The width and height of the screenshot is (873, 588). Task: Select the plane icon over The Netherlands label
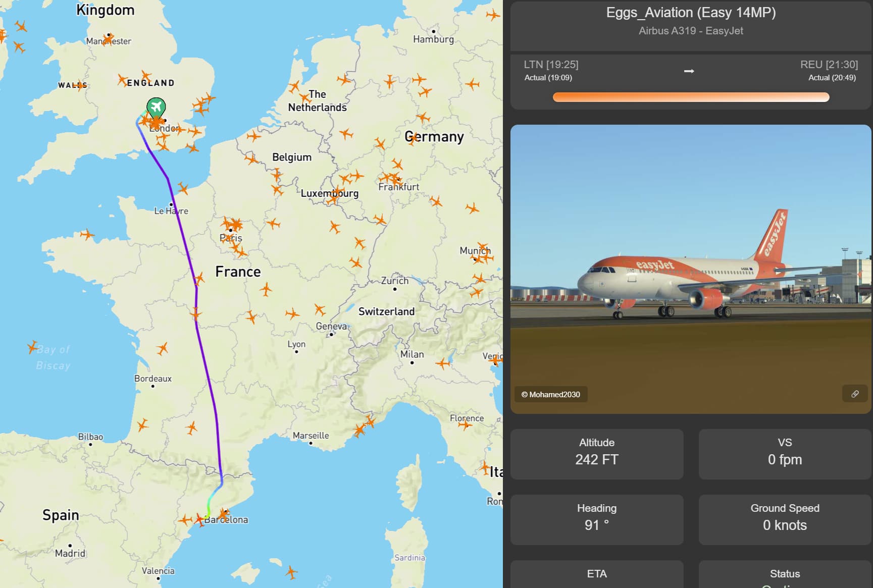click(x=305, y=97)
